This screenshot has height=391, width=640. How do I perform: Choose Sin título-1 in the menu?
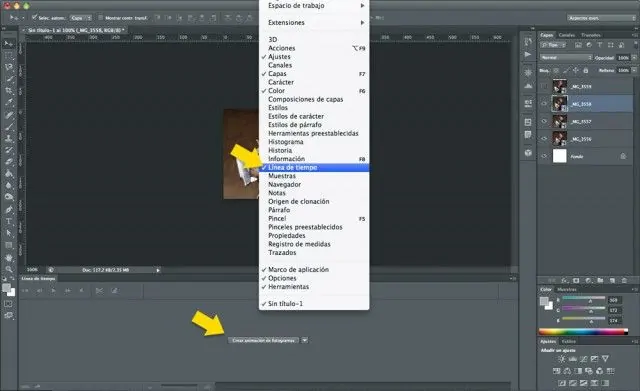point(285,304)
